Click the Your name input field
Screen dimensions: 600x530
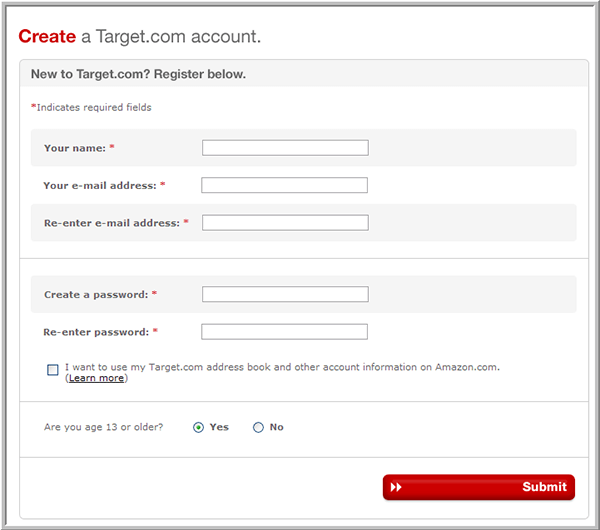click(285, 148)
